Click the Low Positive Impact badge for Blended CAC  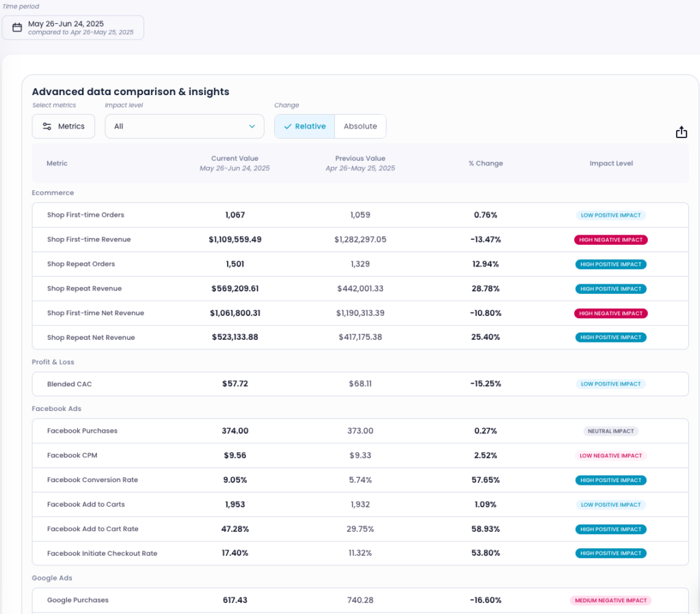pyautogui.click(x=610, y=384)
